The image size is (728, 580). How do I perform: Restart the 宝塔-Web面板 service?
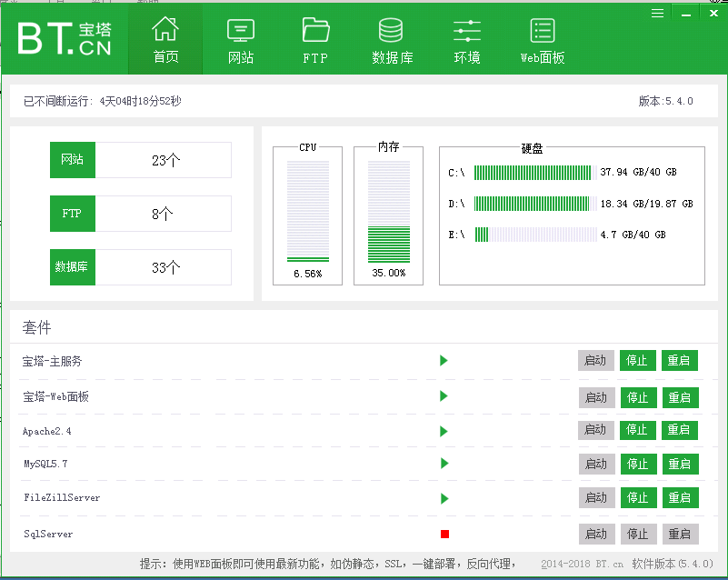pos(680,397)
